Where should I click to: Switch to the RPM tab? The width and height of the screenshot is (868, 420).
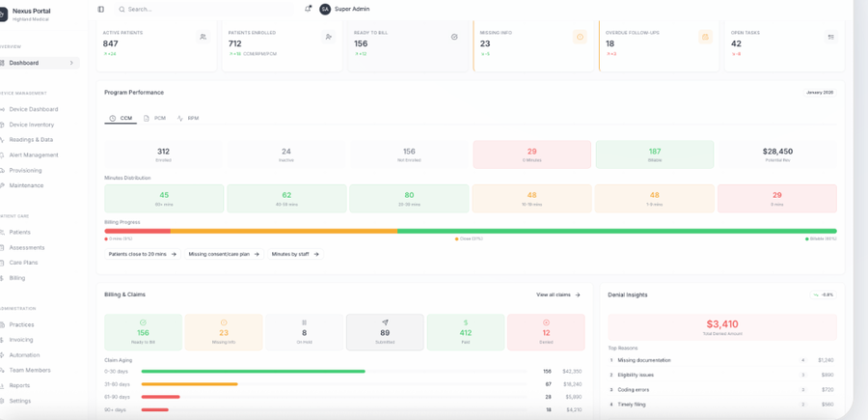(x=188, y=118)
